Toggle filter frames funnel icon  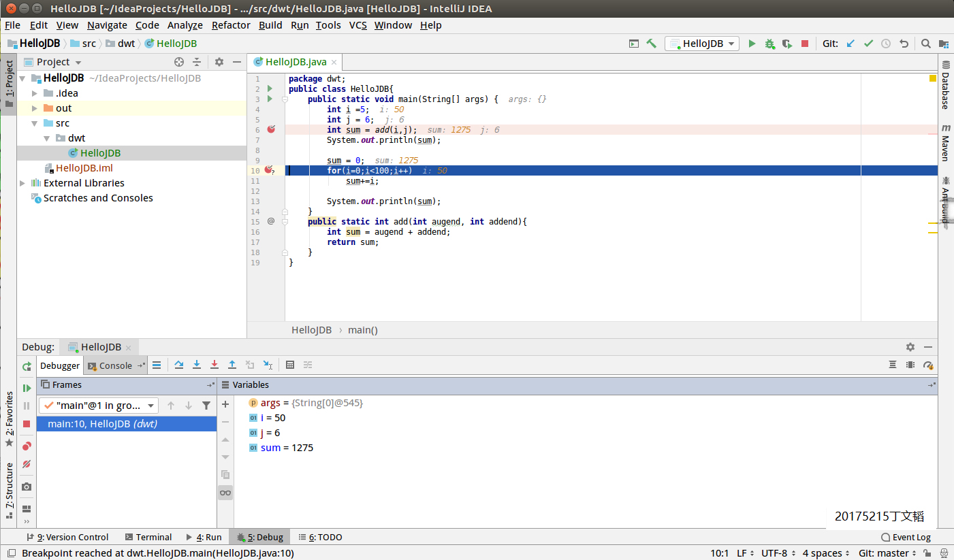206,406
